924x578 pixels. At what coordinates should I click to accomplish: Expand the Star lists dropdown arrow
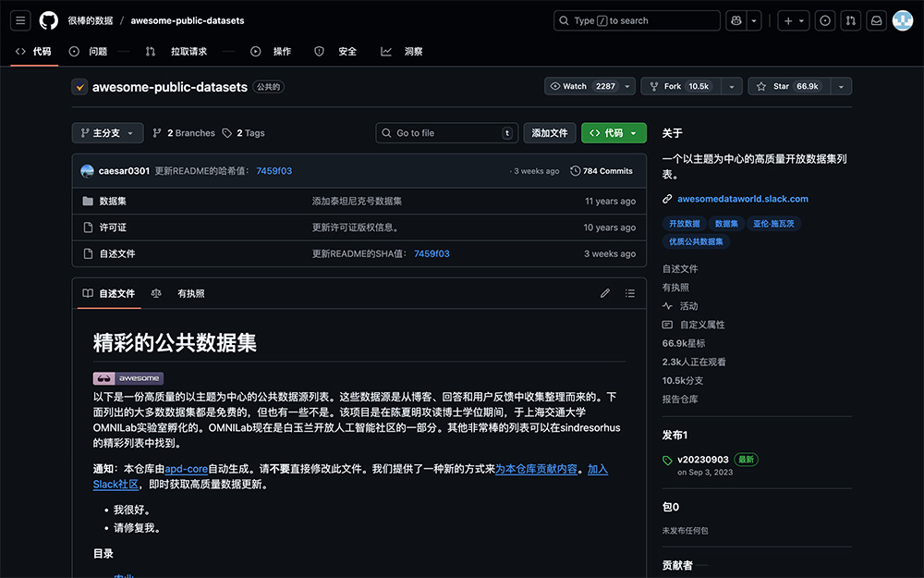click(x=842, y=86)
